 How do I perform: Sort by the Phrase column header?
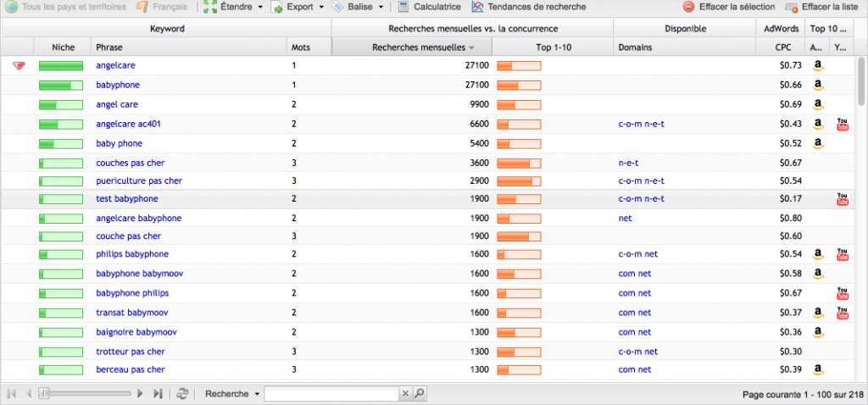coord(189,47)
